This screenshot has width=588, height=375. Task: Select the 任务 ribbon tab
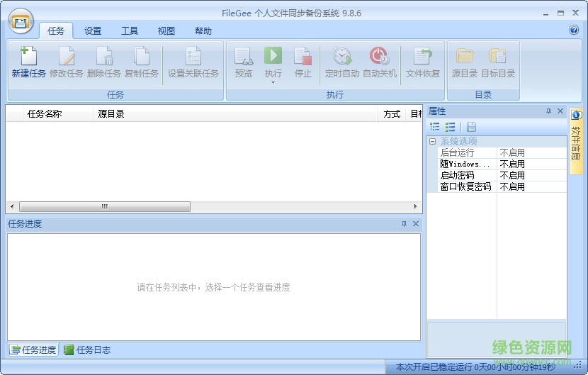pos(56,30)
